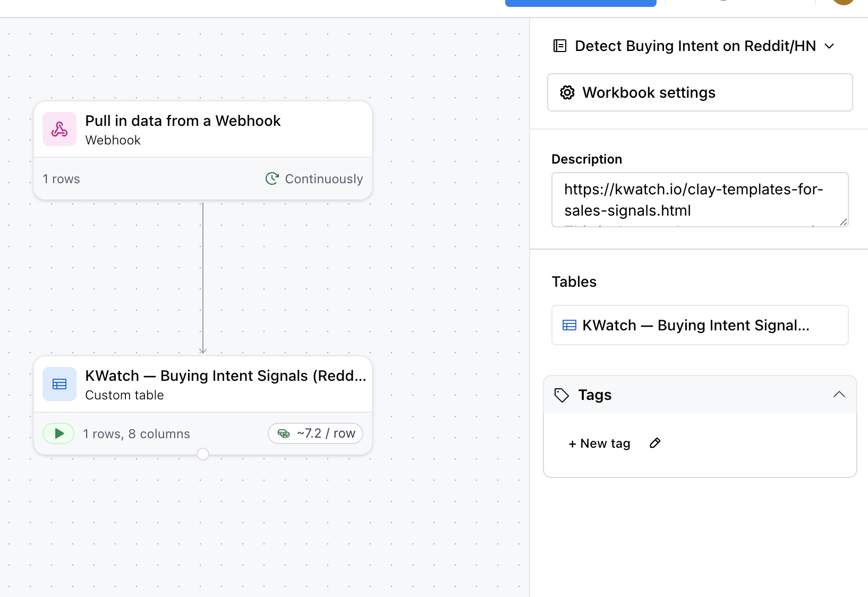Click the Continuously schedule label
This screenshot has width=868, height=597.
coord(324,179)
